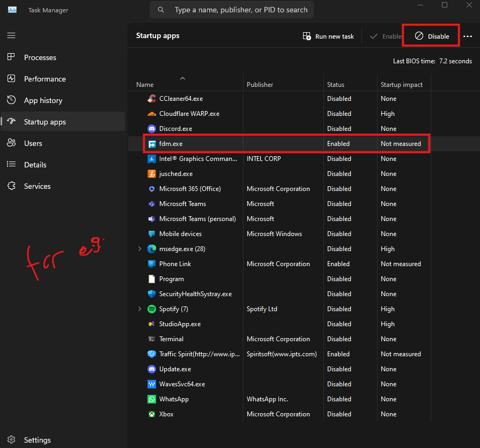Maximize the Task Manager window

pos(445,5)
